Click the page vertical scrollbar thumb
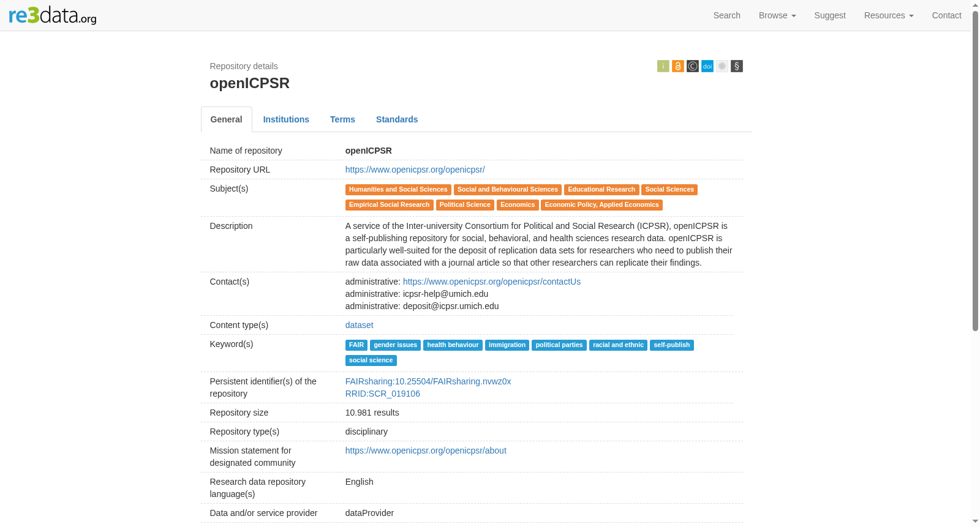 coord(976,171)
